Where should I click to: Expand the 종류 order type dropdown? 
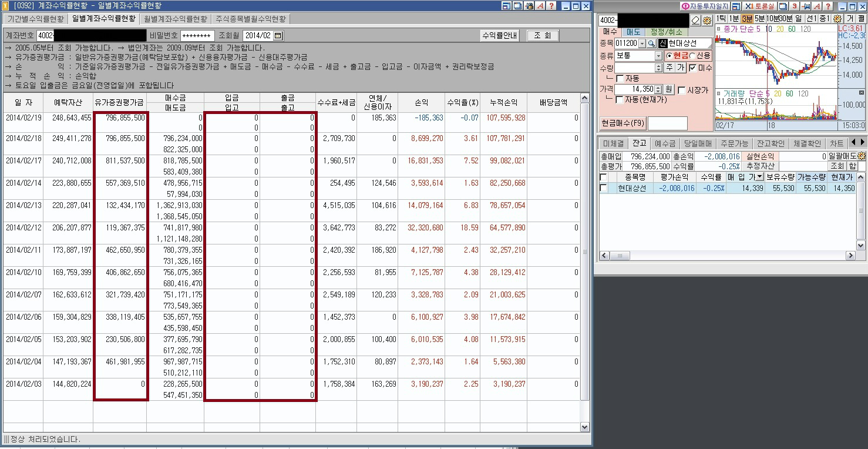(658, 56)
